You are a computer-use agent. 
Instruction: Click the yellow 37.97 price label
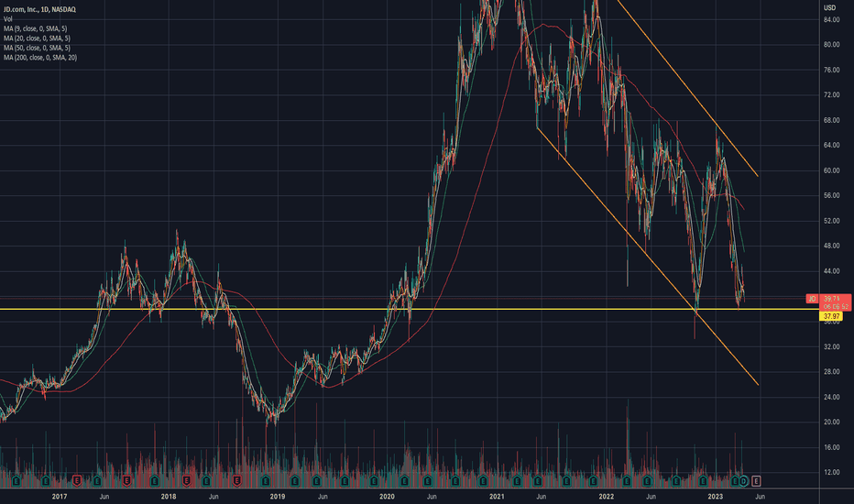tap(831, 316)
